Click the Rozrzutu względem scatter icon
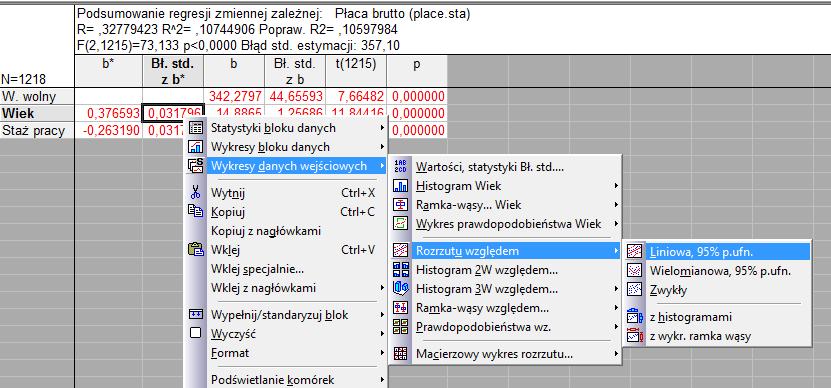The height and width of the screenshot is (388, 831). point(401,251)
